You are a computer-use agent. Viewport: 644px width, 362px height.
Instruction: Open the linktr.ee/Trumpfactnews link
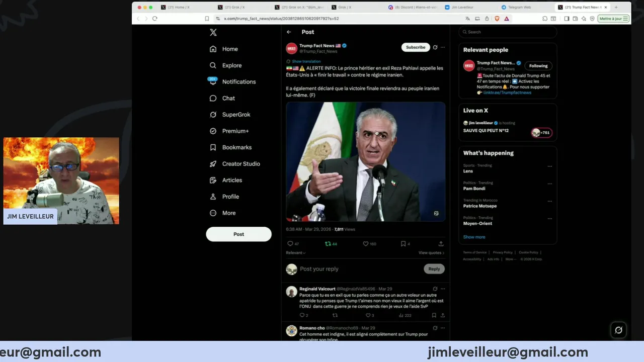pos(507,93)
